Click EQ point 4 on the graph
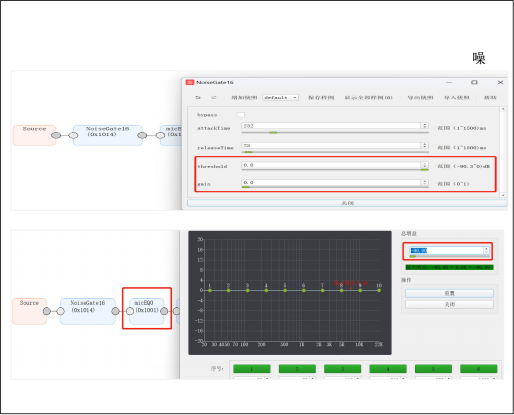514x415 pixels. [x=266, y=291]
